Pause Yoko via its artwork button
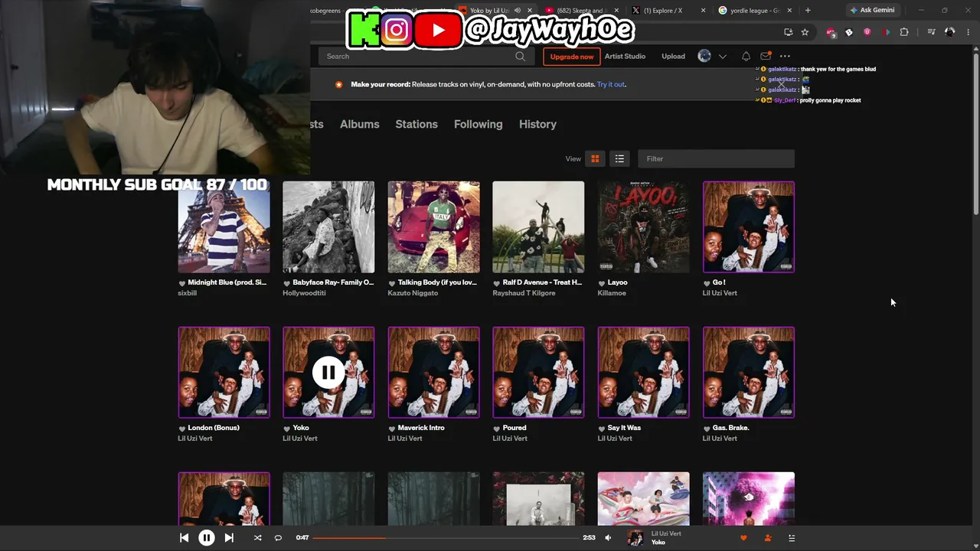 tap(328, 373)
